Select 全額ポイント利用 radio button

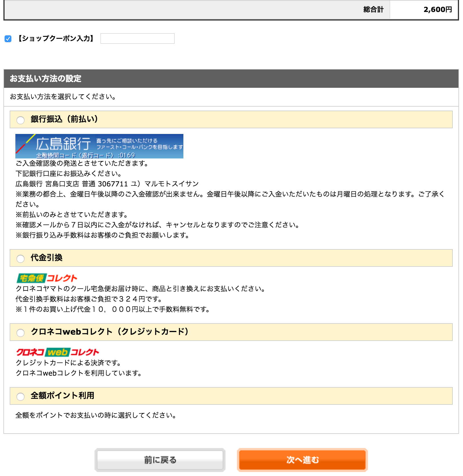point(21,396)
